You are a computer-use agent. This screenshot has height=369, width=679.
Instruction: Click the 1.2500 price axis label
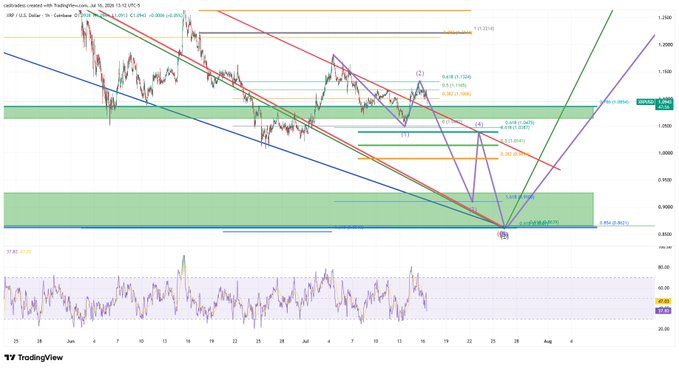(x=665, y=17)
